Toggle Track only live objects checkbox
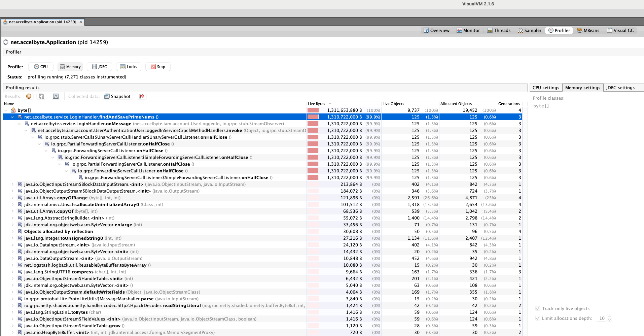 tap(538, 308)
